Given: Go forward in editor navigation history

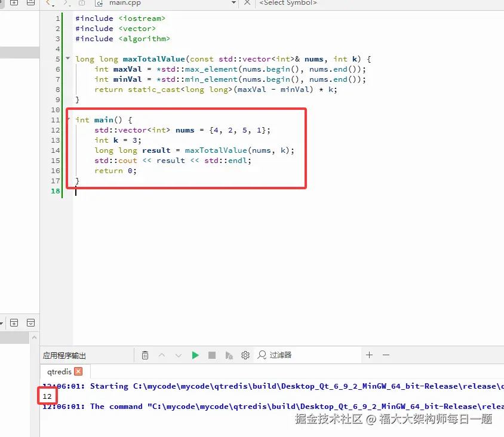Looking at the screenshot, I should 67,3.
